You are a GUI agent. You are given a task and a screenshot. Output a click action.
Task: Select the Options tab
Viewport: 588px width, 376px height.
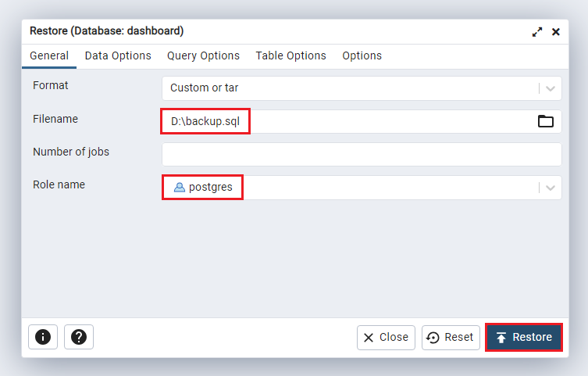(x=362, y=56)
